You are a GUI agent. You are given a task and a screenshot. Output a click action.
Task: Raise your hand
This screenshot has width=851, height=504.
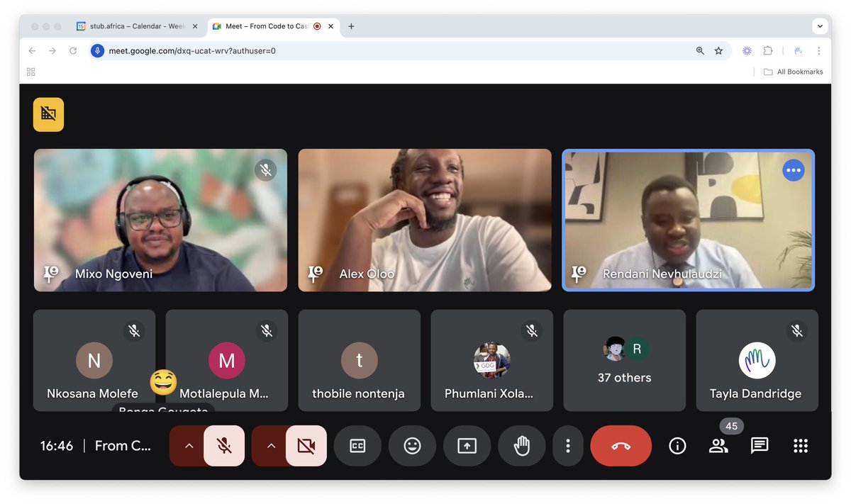(x=521, y=445)
